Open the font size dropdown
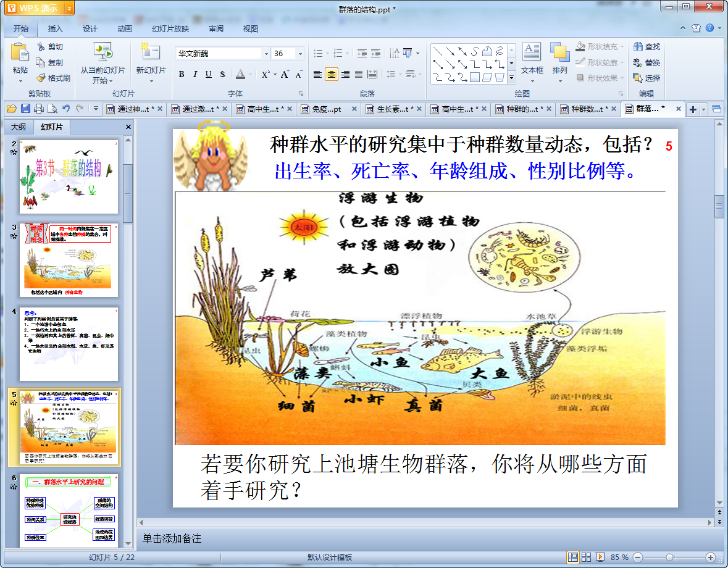The height and width of the screenshot is (568, 728). click(x=300, y=54)
